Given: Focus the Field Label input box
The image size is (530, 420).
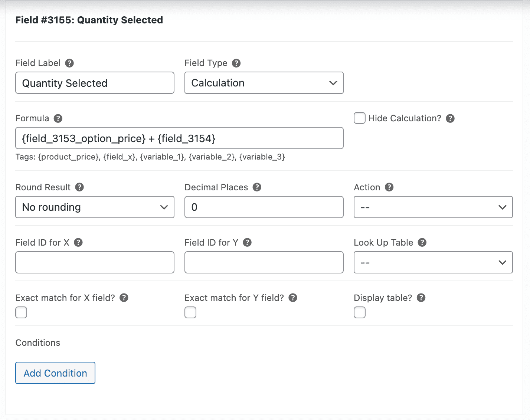Looking at the screenshot, I should pyautogui.click(x=95, y=83).
